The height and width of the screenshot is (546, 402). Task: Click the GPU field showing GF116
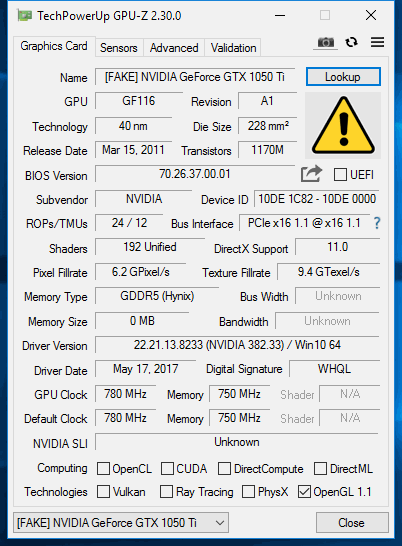click(x=139, y=101)
